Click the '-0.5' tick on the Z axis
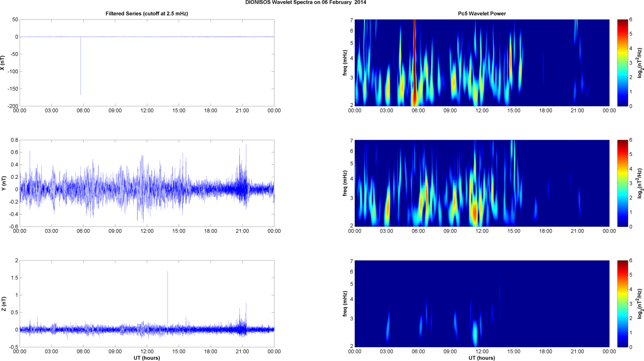This screenshot has height=361, width=644. pos(13,347)
